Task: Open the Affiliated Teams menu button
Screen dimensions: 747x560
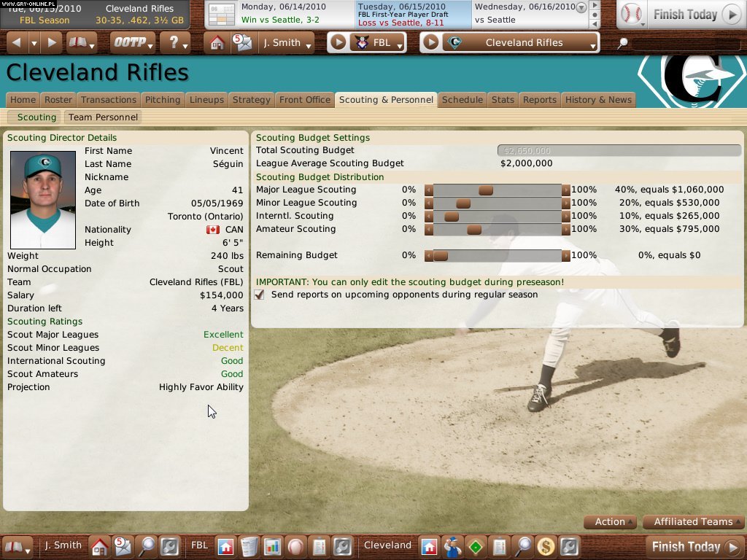Action: [x=693, y=521]
